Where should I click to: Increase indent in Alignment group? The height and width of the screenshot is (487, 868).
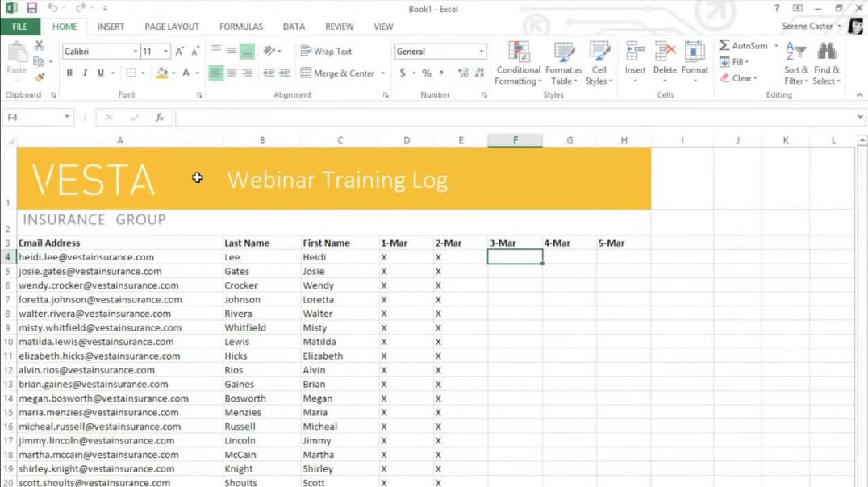click(285, 73)
